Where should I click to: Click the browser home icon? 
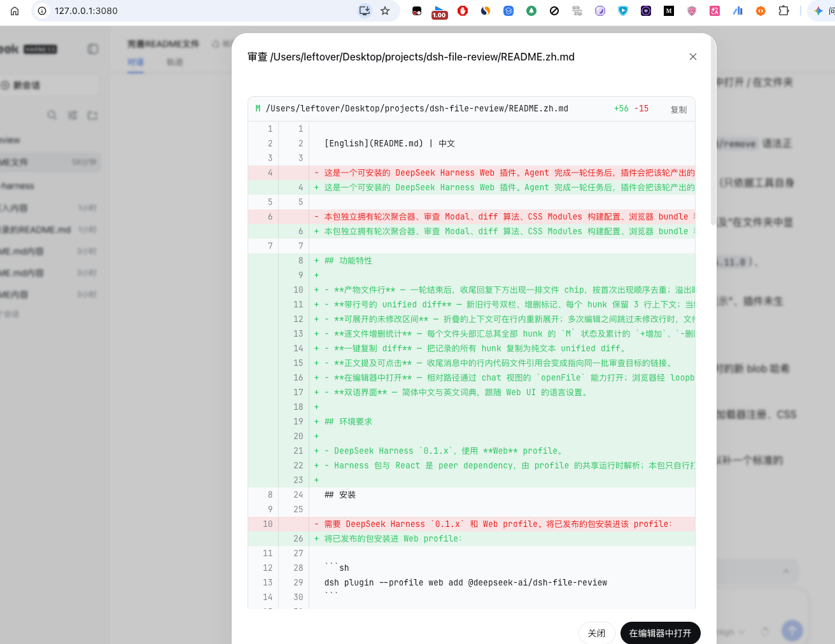[x=15, y=11]
